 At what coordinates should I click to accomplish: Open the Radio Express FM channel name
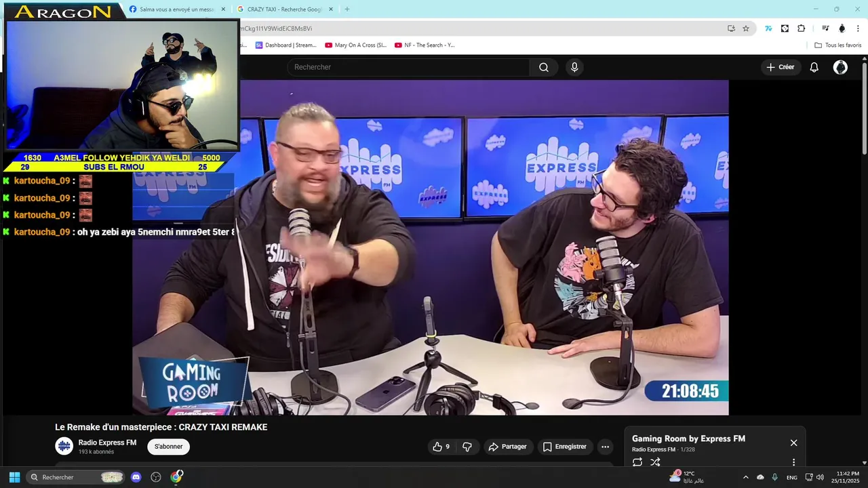tap(107, 443)
